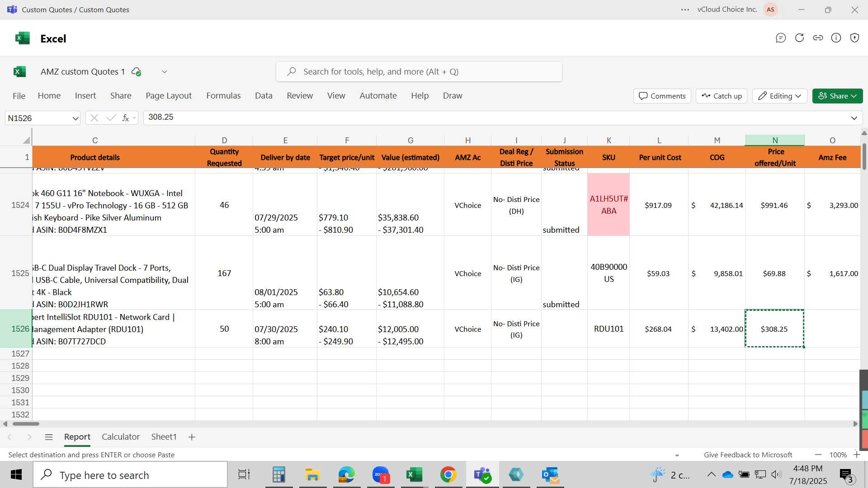Add a new sheet with plus icon

(x=192, y=437)
